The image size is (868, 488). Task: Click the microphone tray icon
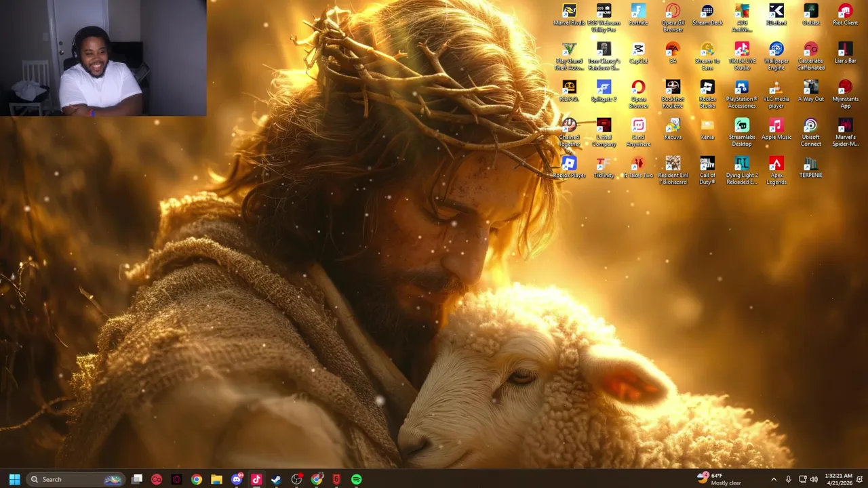788,479
